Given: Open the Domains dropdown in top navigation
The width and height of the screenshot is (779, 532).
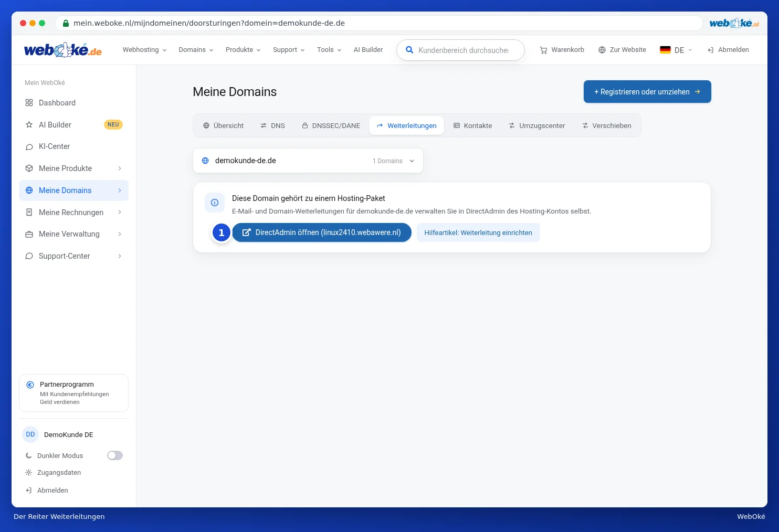Looking at the screenshot, I should 196,50.
